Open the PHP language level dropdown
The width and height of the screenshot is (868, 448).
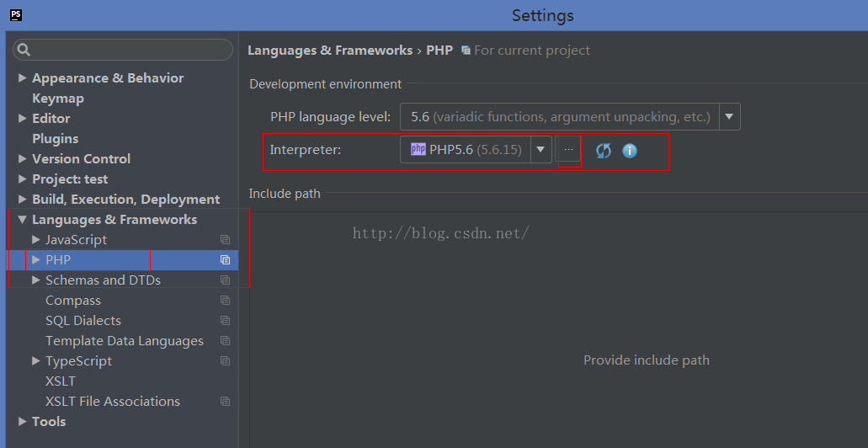[x=729, y=117]
